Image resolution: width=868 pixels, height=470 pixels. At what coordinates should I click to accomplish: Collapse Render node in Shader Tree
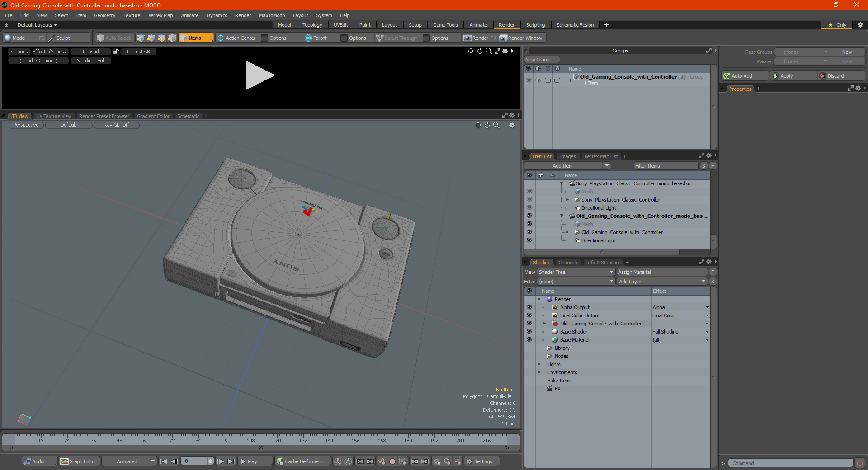click(x=539, y=299)
